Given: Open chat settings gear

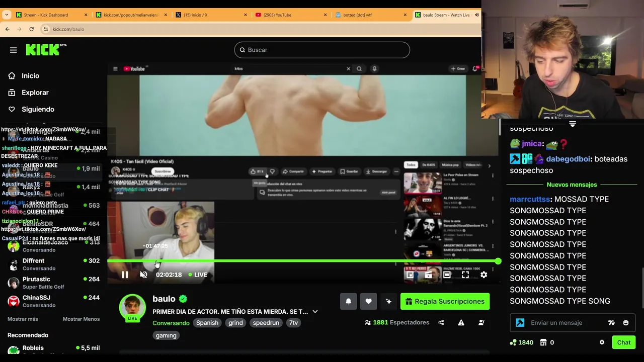Looking at the screenshot, I should (x=602, y=342).
